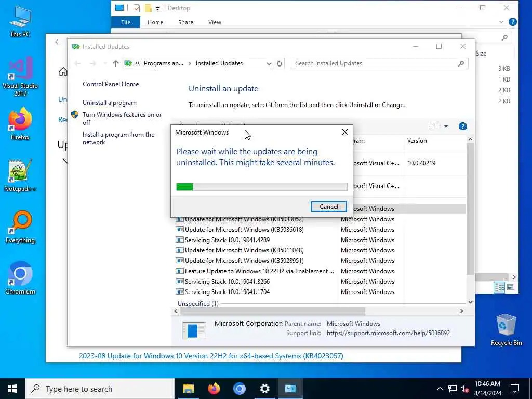Select Servicing Stack 10.0.19041.1704 row
The image size is (532, 399).
(x=320, y=292)
